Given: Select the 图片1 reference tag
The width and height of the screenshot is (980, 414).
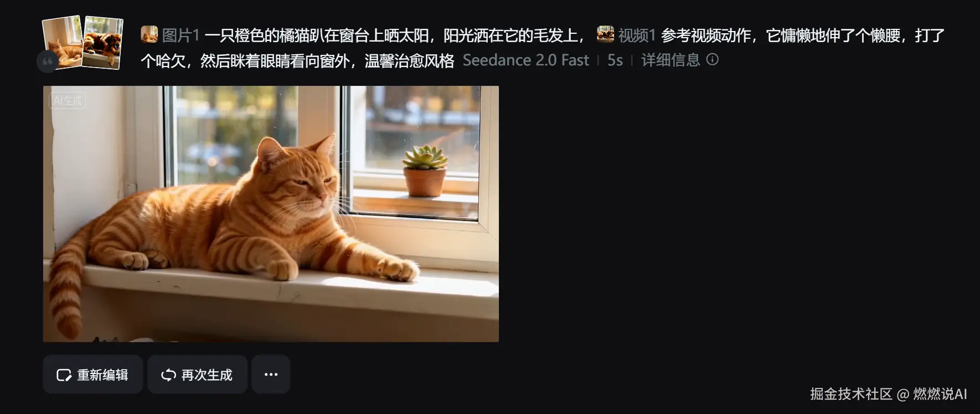Looking at the screenshot, I should 180,35.
